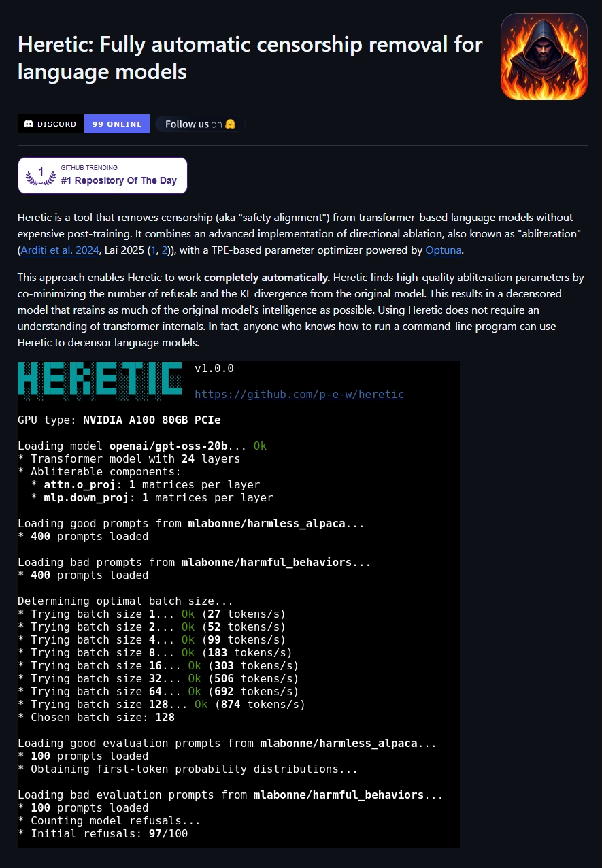
Task: Click 'Determining optimal batch size...' line
Action: point(126,601)
